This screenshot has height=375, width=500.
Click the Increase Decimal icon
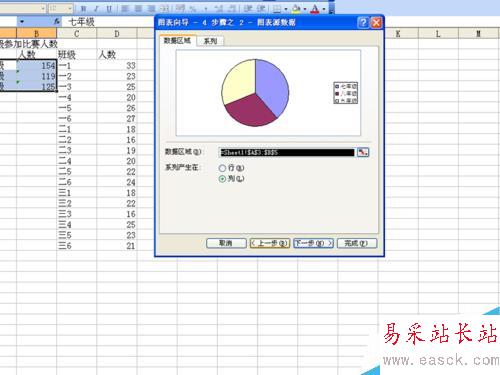point(219,8)
